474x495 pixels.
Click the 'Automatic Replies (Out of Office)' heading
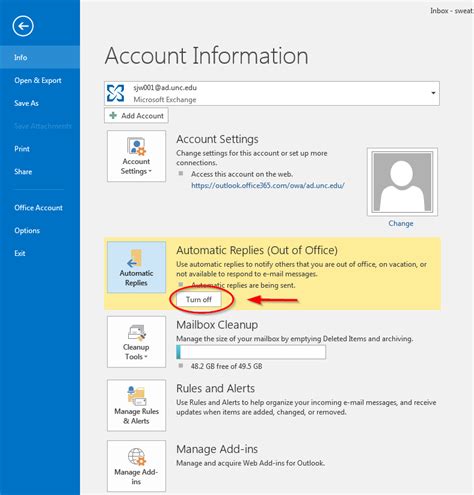tap(257, 250)
